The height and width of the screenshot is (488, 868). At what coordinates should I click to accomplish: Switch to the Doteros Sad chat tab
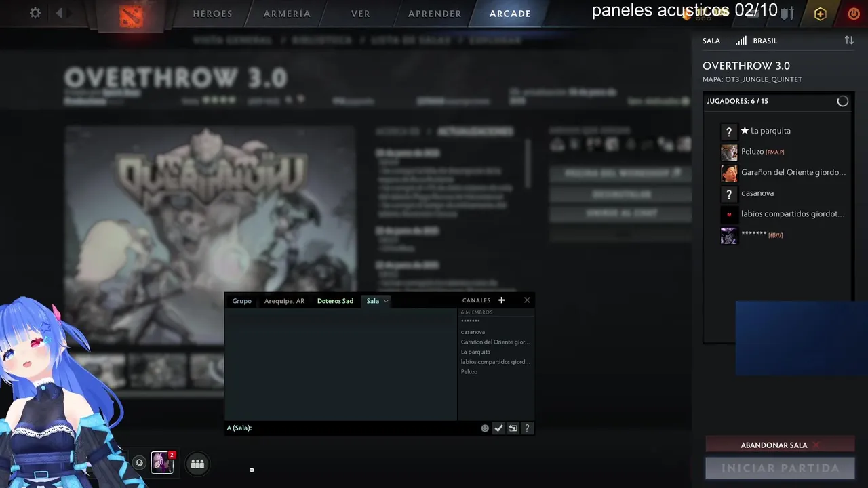(x=335, y=301)
